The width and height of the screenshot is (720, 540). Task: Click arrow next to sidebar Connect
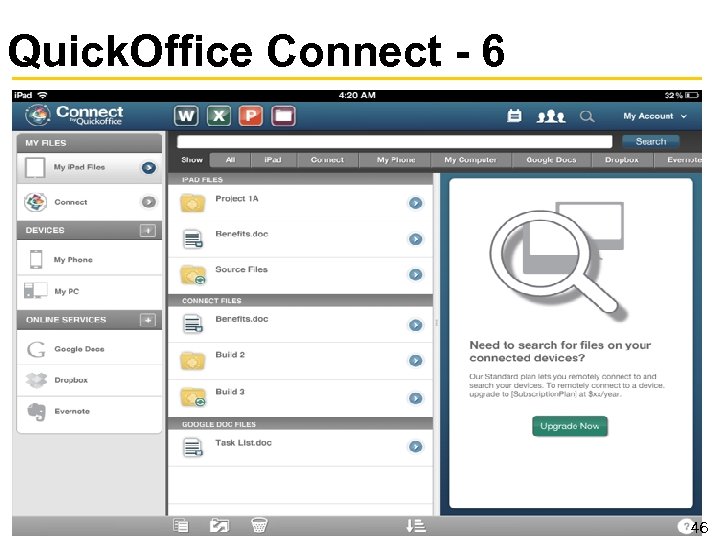pyautogui.click(x=148, y=202)
